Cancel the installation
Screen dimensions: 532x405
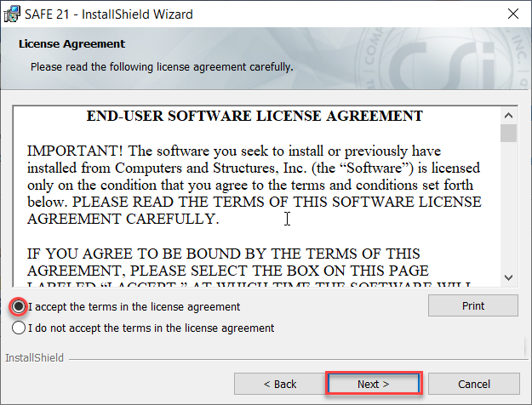[x=473, y=384]
